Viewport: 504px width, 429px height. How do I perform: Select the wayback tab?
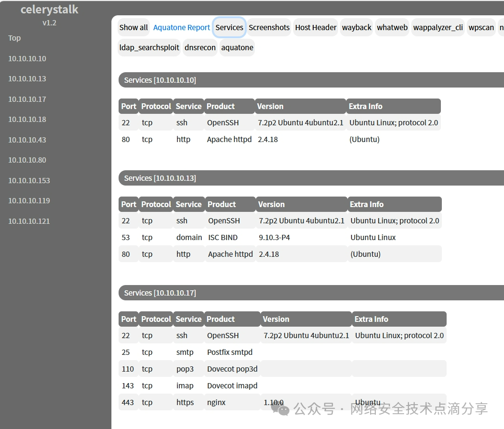click(x=356, y=28)
